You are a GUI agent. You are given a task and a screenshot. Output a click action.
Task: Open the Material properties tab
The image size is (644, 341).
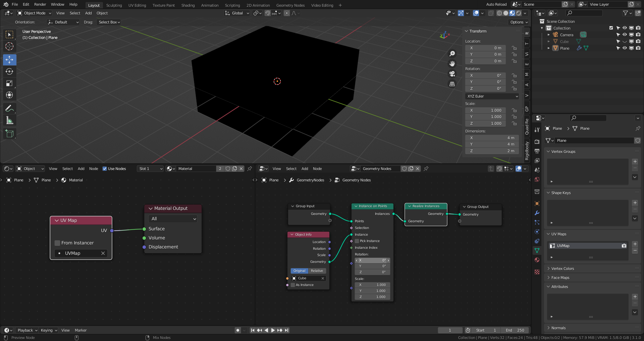tap(537, 260)
